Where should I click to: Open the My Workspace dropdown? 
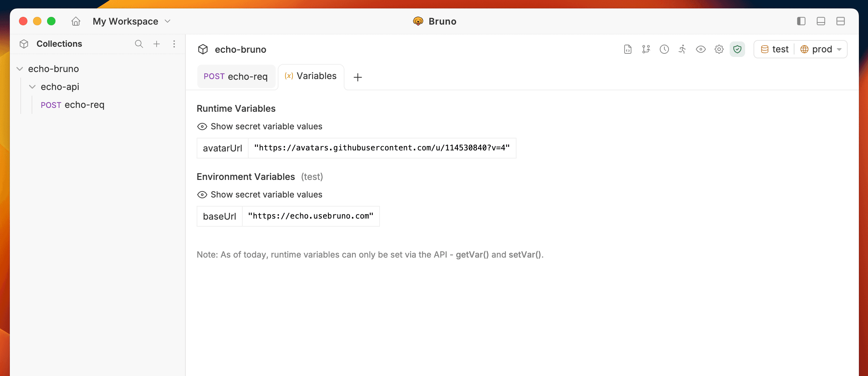pos(168,21)
